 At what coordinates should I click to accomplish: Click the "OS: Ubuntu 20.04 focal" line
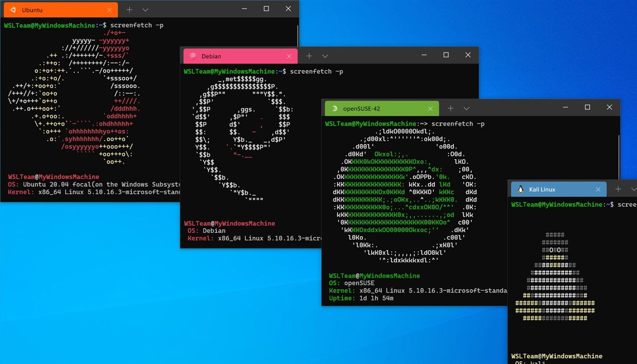pyautogui.click(x=94, y=184)
